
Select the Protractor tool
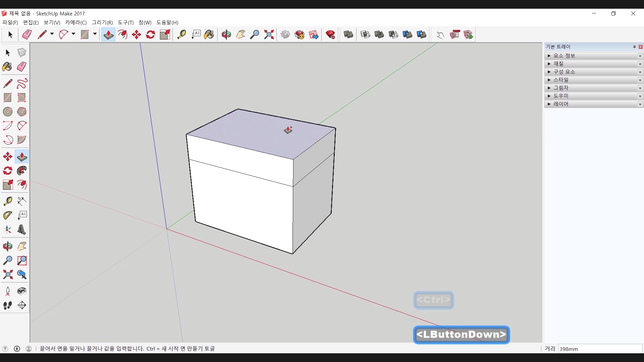click(x=7, y=215)
